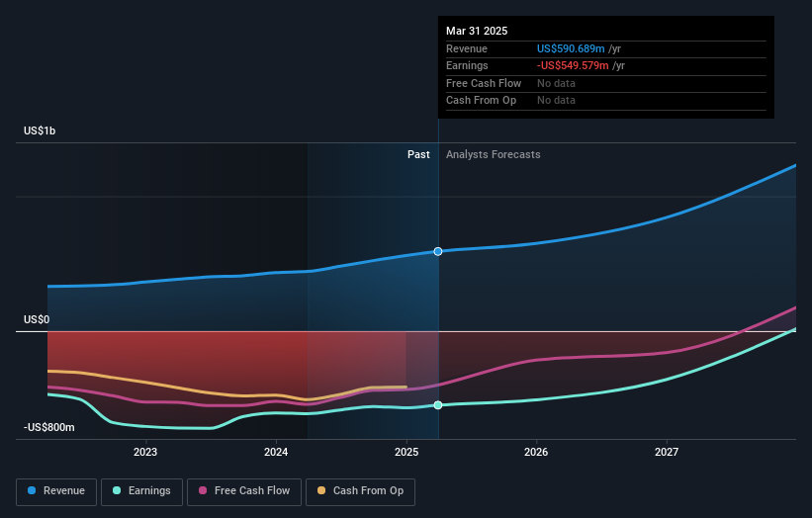Click the 2024 x-axis label

[276, 452]
